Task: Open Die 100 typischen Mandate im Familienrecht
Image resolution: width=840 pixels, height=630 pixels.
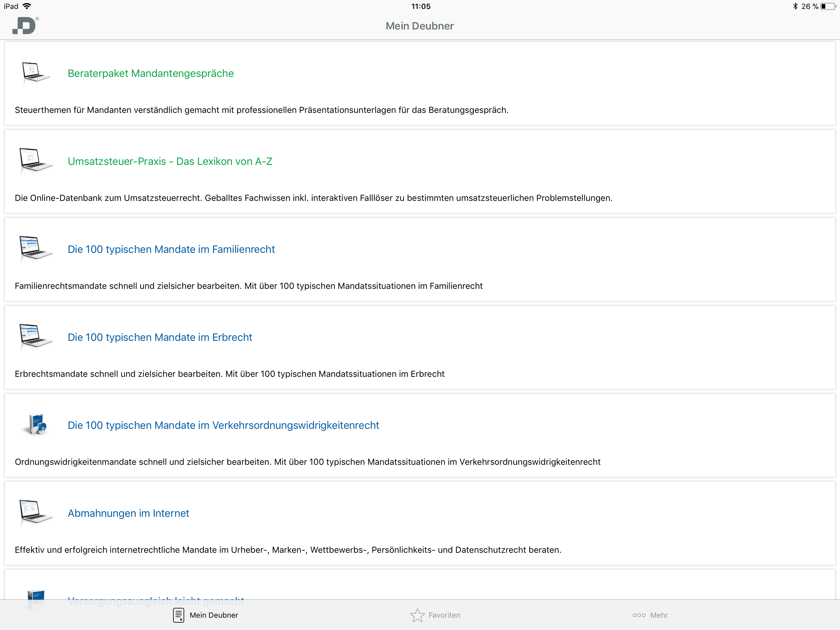Action: [x=171, y=249]
